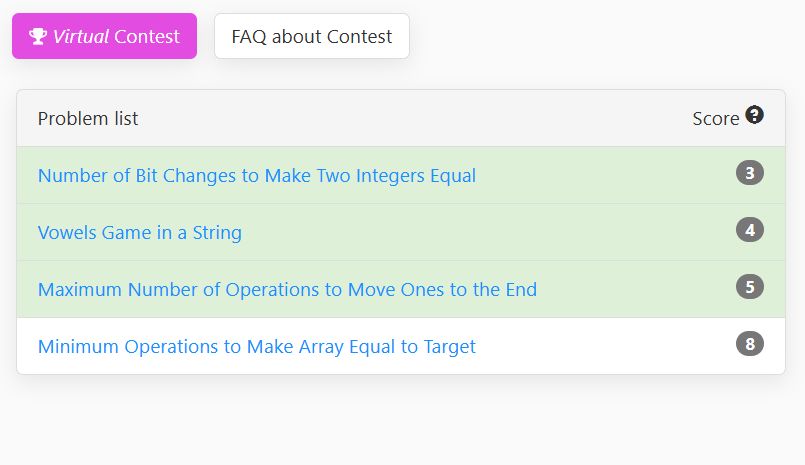Click the score badge showing 5

tap(750, 287)
